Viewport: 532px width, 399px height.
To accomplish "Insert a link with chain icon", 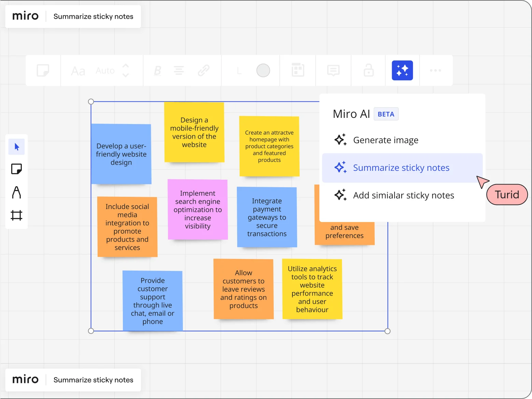I will click(x=204, y=71).
